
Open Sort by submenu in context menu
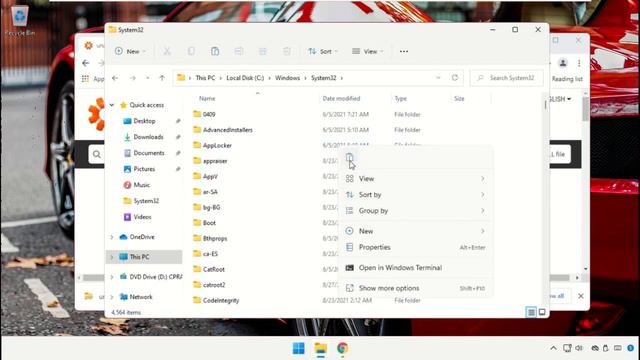coord(416,195)
